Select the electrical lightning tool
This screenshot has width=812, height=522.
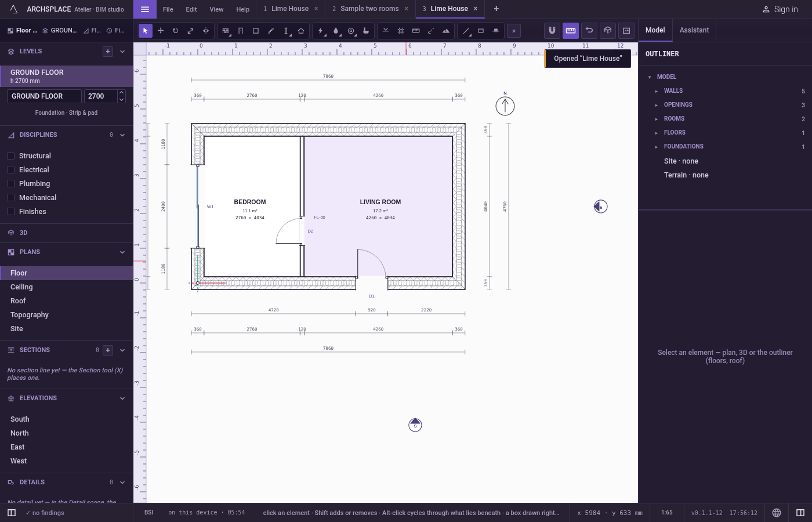point(321,31)
